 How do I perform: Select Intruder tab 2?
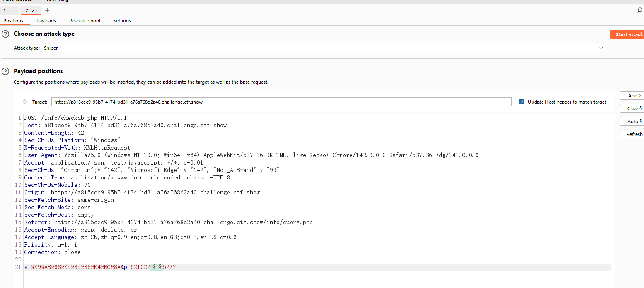27,10
